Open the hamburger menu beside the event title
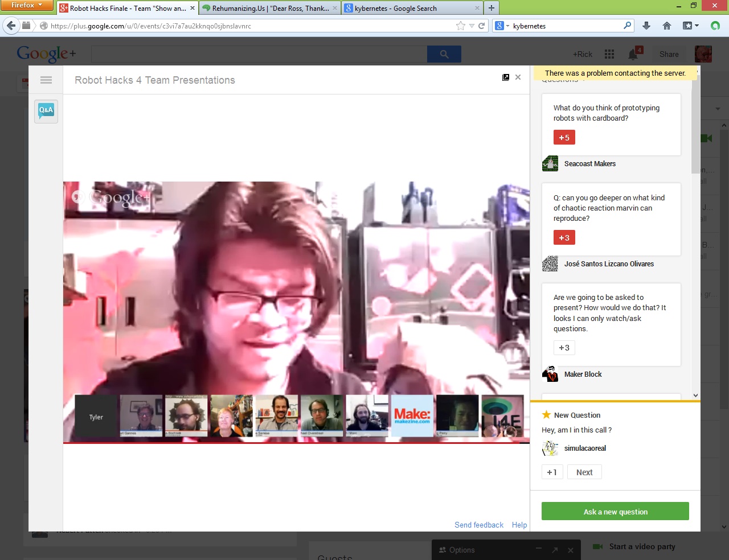Viewport: 729px width, 560px height. [46, 80]
